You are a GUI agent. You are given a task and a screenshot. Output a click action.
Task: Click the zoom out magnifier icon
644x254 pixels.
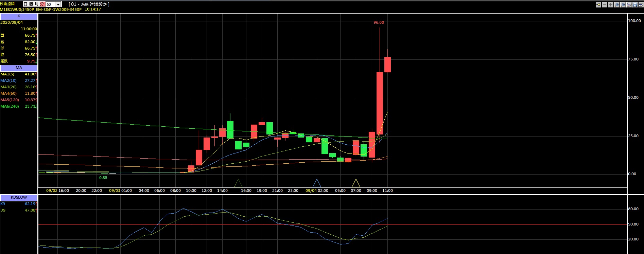pyautogui.click(x=617, y=5)
